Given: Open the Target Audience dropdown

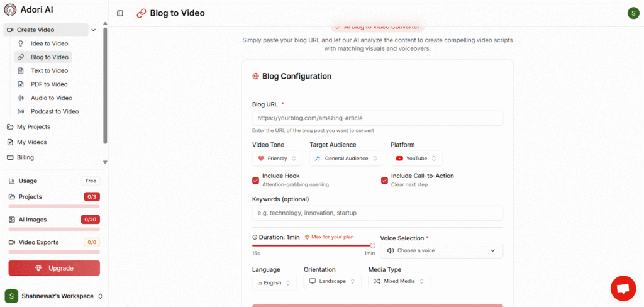Looking at the screenshot, I should point(347,159).
